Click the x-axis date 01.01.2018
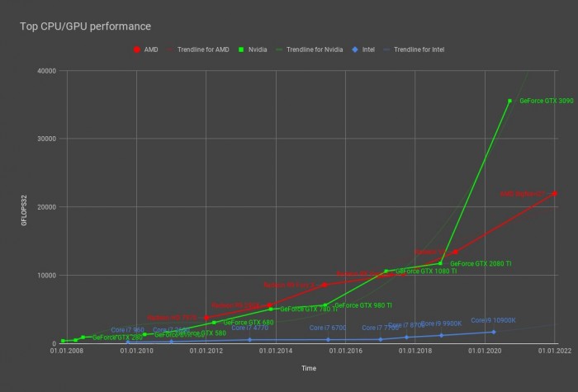Screen dimensions: 578x392 [x=415, y=351]
